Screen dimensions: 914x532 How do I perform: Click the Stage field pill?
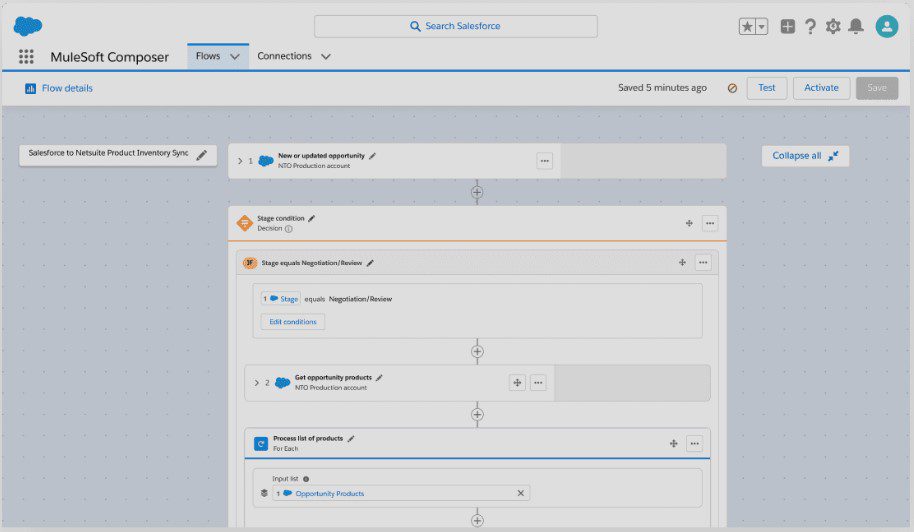[x=281, y=299]
